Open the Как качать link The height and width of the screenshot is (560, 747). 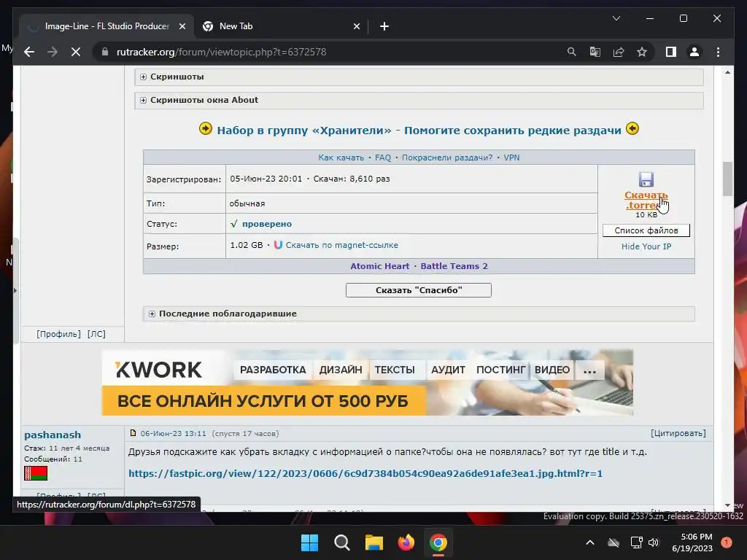(341, 157)
